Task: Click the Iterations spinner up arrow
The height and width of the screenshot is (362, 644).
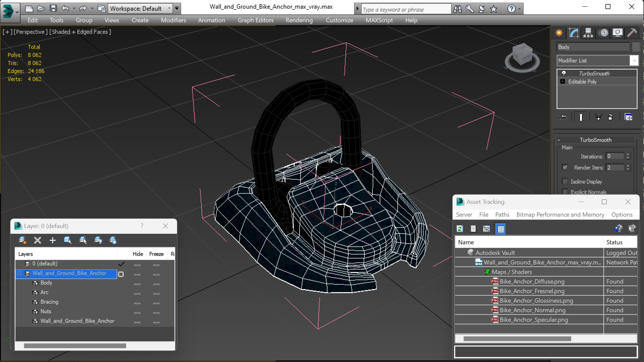Action: (x=628, y=154)
